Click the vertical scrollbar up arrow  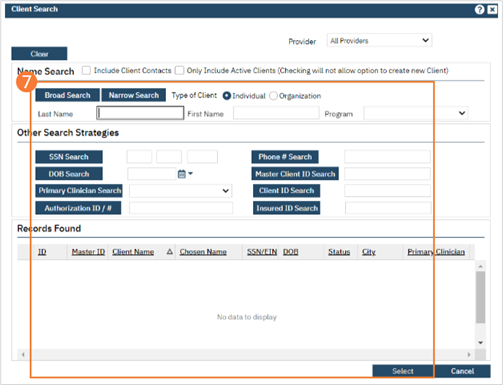pyautogui.click(x=480, y=266)
